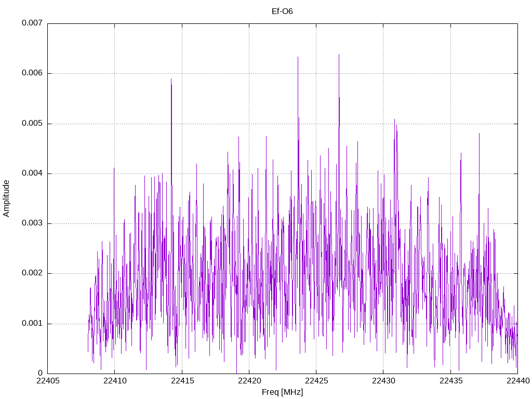
Task: Click the 22405 x-axis tick label
Action: point(48,381)
